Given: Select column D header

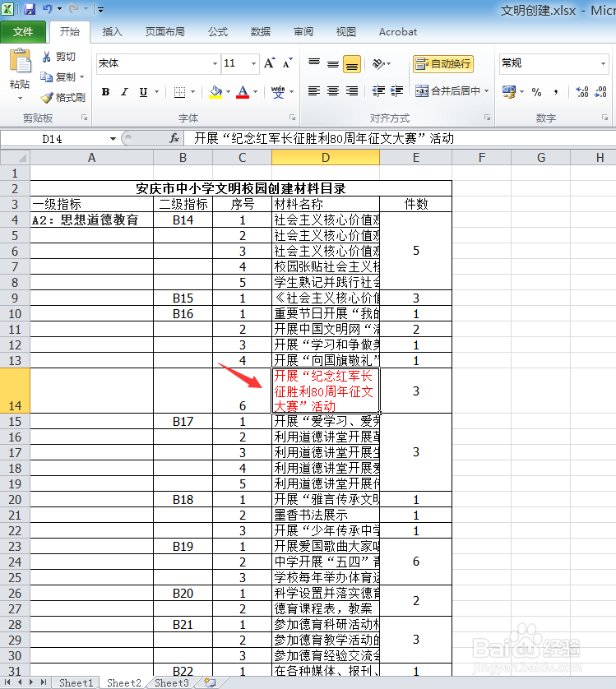Looking at the screenshot, I should (326, 157).
